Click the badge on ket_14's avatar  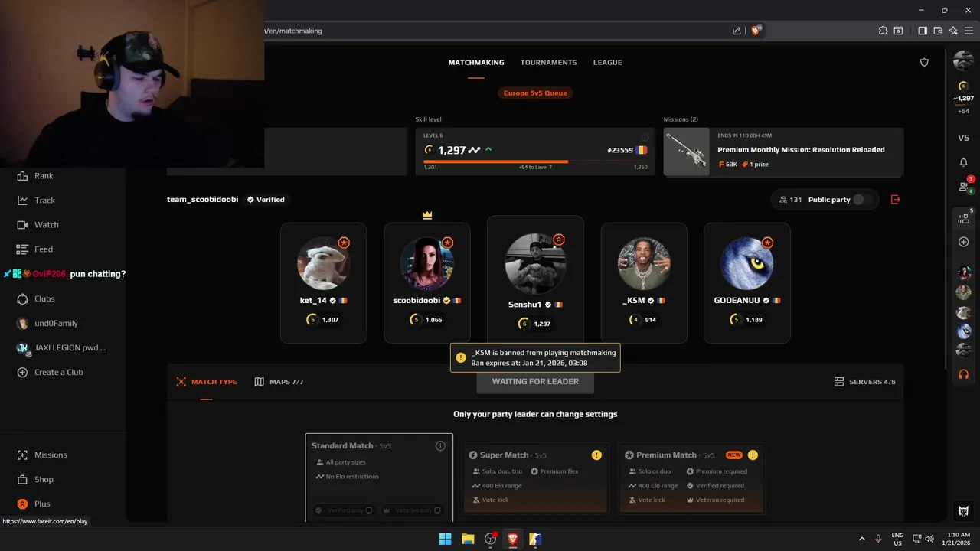[344, 243]
